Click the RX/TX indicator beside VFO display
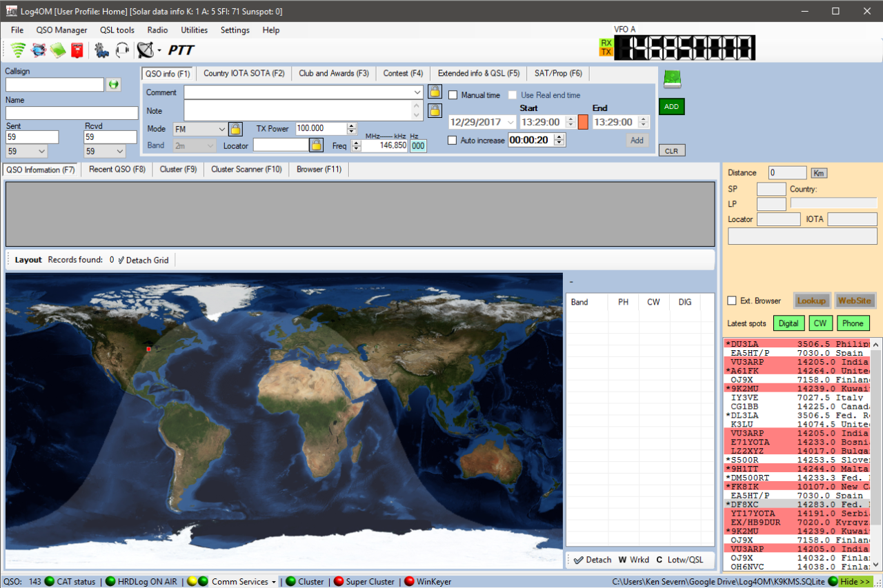 pos(606,48)
